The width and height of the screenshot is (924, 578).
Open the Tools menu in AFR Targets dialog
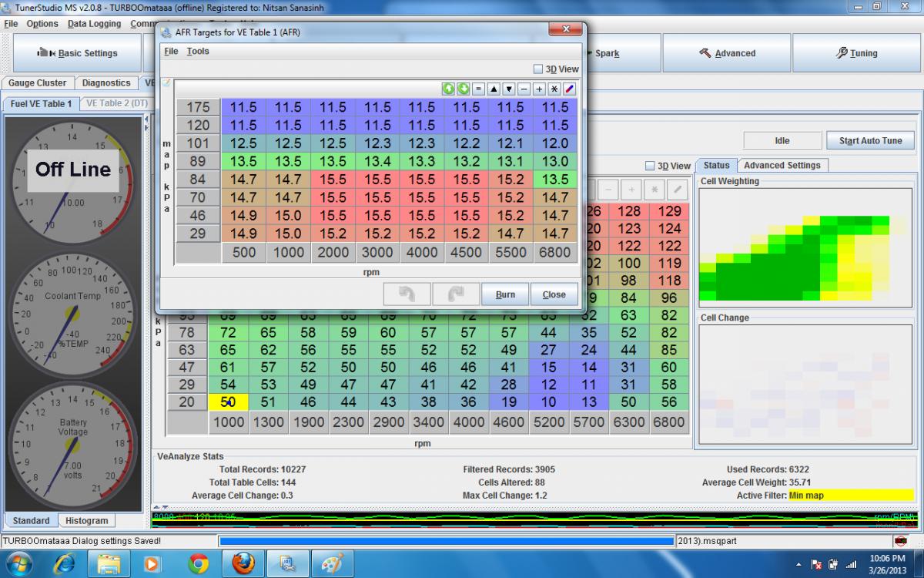pos(198,52)
